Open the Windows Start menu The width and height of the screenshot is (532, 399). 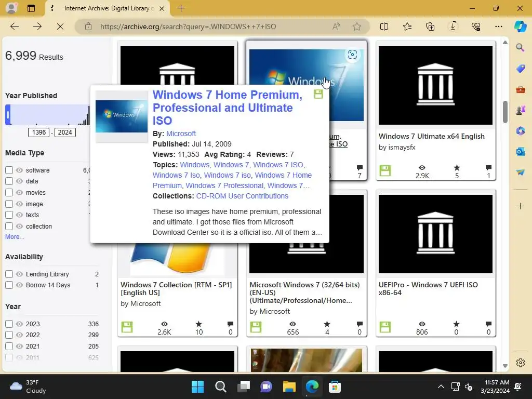click(x=197, y=387)
